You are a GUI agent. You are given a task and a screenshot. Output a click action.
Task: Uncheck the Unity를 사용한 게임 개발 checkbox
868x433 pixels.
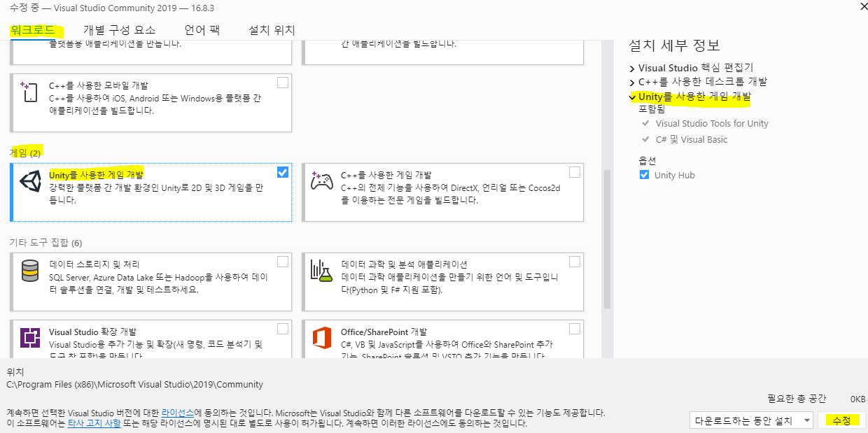pyautogui.click(x=283, y=172)
